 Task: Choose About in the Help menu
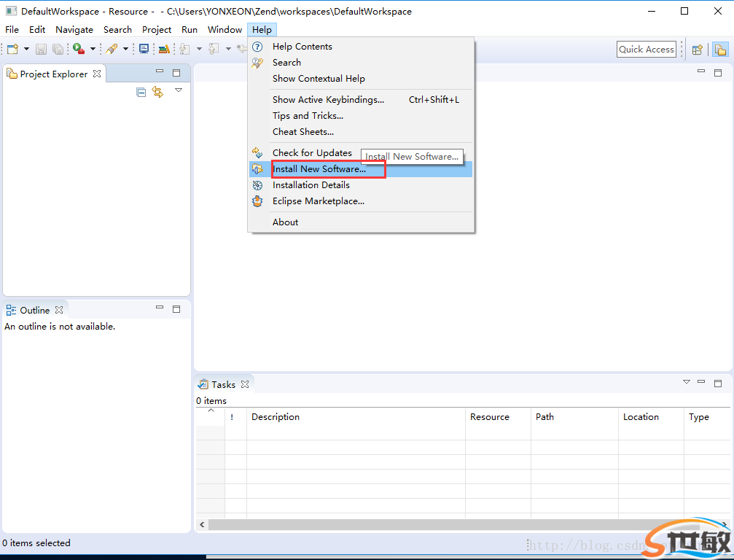[x=361, y=222]
